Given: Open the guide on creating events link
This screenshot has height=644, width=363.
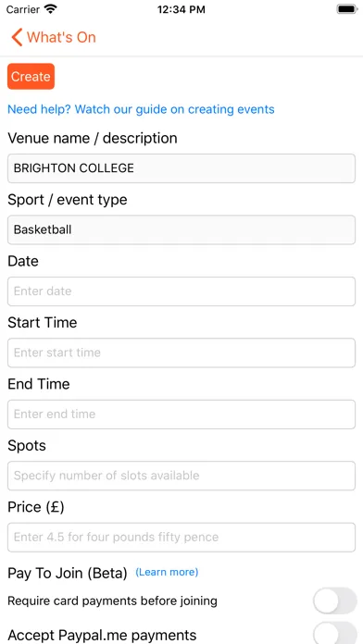Looking at the screenshot, I should click(x=141, y=109).
